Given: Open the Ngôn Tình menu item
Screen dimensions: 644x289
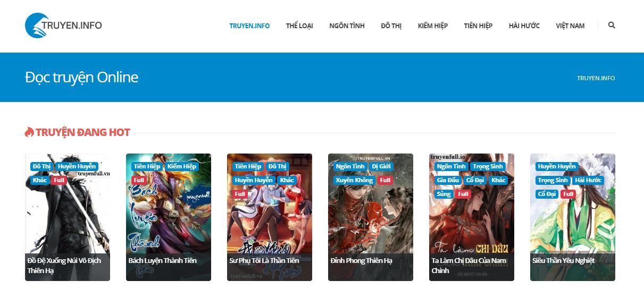Looking at the screenshot, I should 347,25.
